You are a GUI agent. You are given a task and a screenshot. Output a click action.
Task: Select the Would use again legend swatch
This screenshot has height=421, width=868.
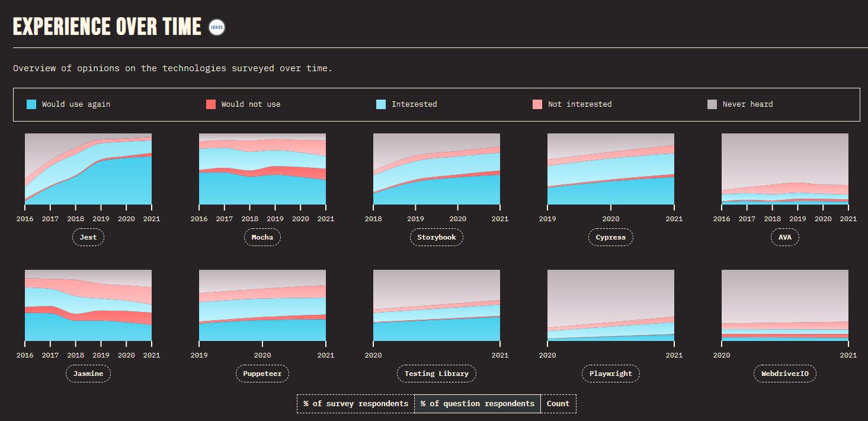[31, 104]
